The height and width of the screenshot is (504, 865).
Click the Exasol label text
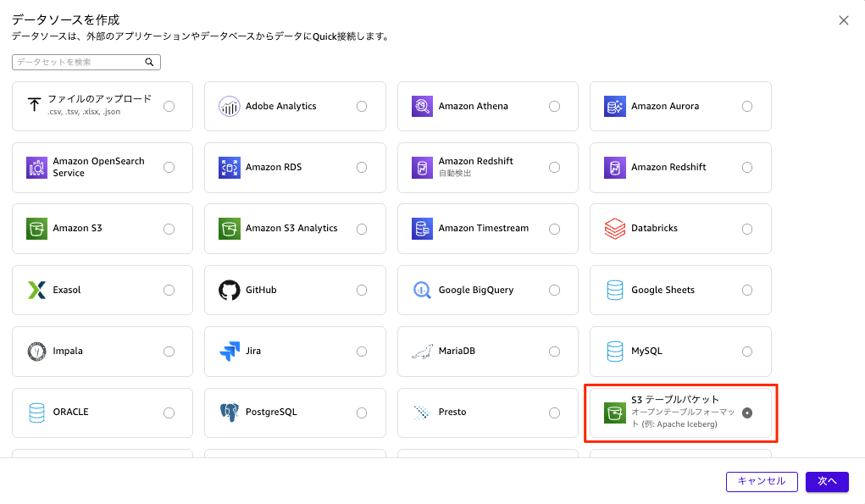click(x=67, y=290)
